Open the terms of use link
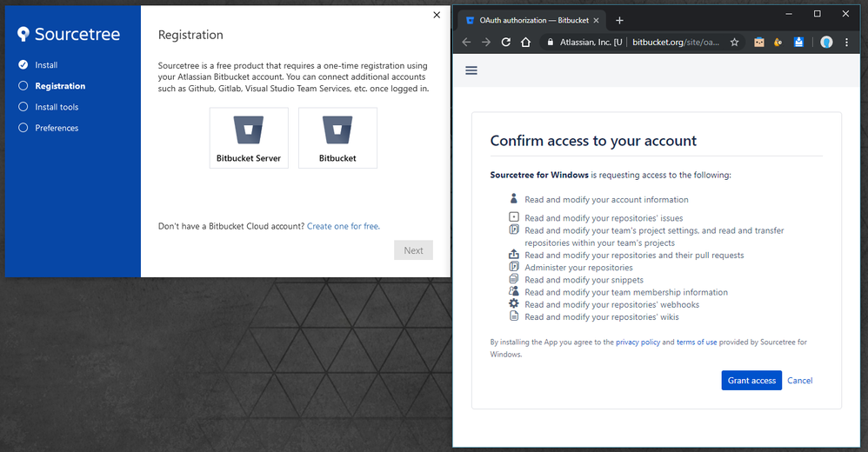Screen dimensions: 868x452 (x=697, y=342)
